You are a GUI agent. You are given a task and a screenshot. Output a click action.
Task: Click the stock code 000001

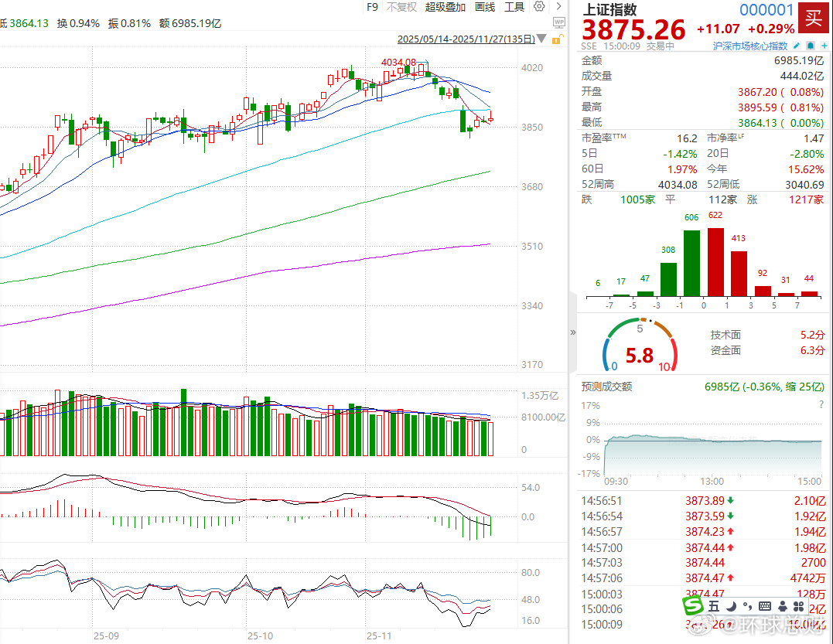click(x=766, y=10)
